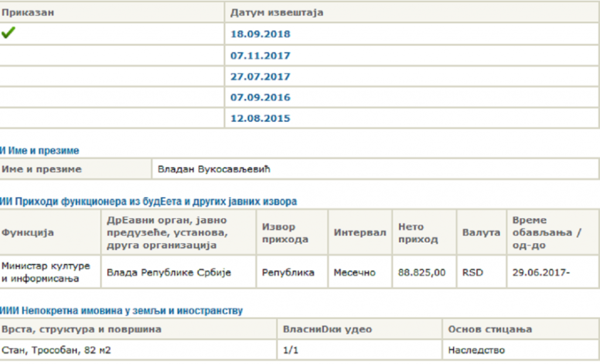Click the green checkmark in the Приказан column

[x=8, y=33]
